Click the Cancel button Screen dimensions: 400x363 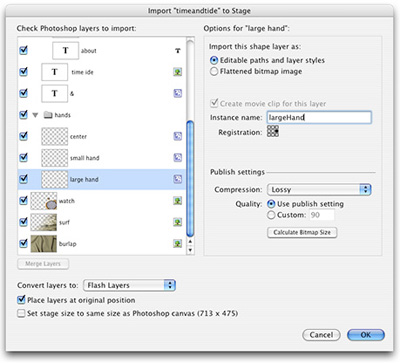click(x=321, y=335)
